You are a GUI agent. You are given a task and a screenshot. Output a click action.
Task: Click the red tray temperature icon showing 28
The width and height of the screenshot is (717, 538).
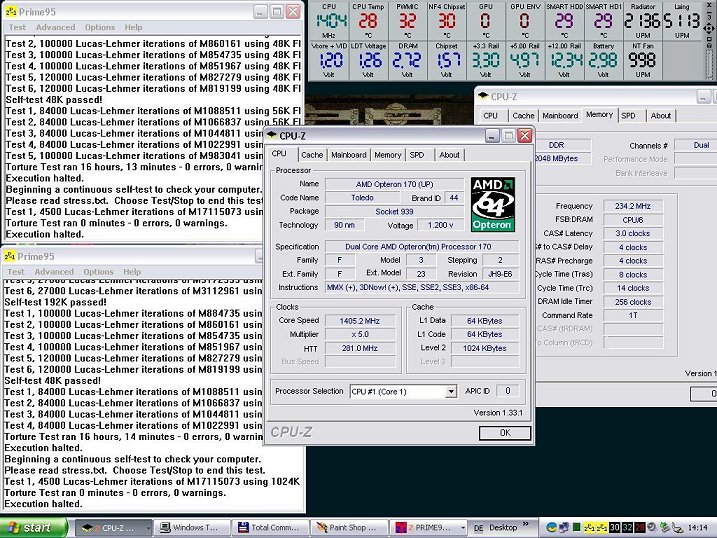[x=639, y=527]
